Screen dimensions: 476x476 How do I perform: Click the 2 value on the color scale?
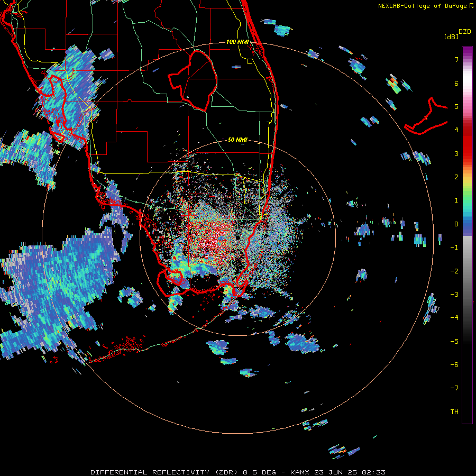point(456,177)
